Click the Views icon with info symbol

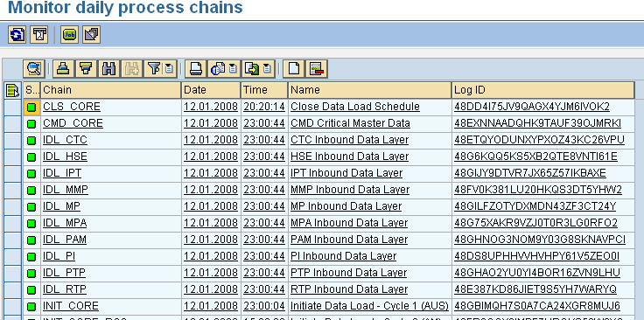click(219, 69)
